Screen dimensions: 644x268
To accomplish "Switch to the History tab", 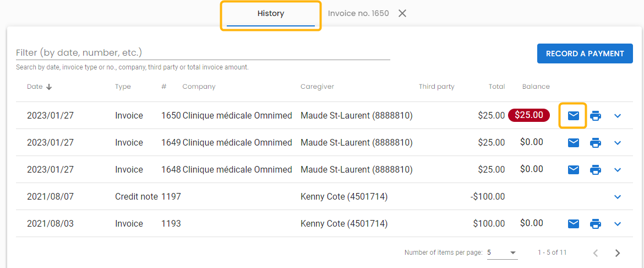I will tap(271, 14).
